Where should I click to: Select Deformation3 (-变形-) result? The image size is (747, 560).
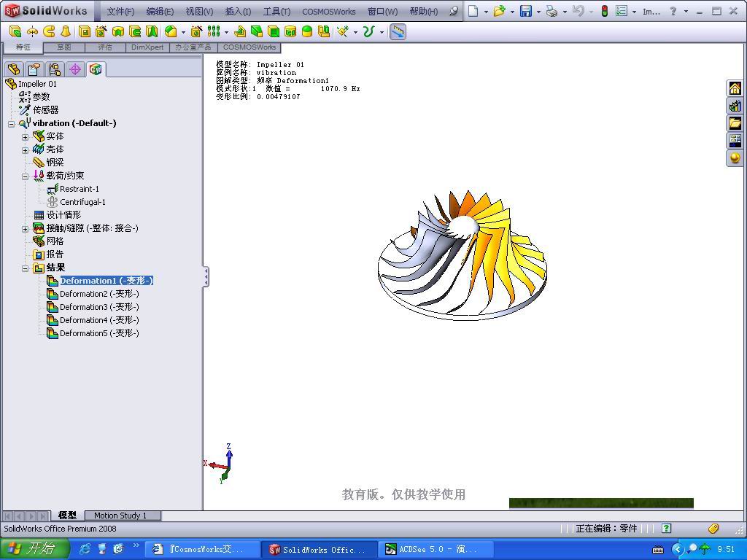pos(93,307)
